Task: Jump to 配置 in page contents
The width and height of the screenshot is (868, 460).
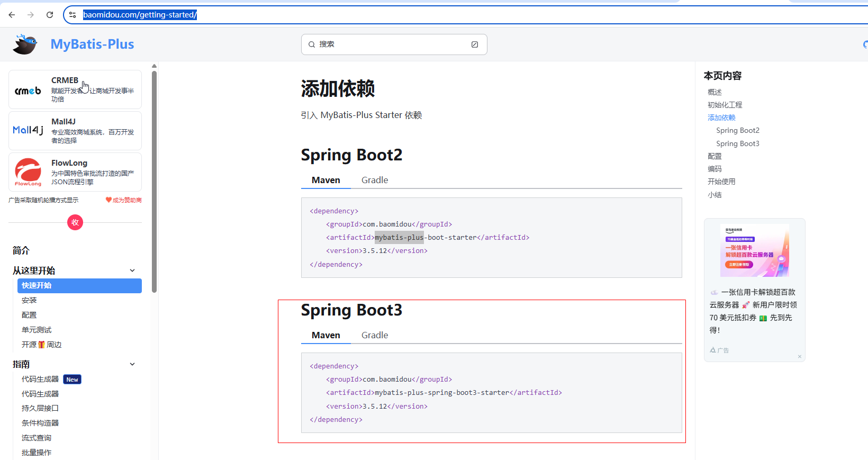Action: (715, 156)
